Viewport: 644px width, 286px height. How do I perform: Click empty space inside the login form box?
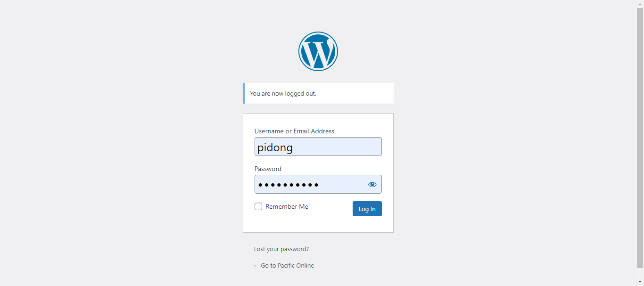pyautogui.click(x=318, y=224)
